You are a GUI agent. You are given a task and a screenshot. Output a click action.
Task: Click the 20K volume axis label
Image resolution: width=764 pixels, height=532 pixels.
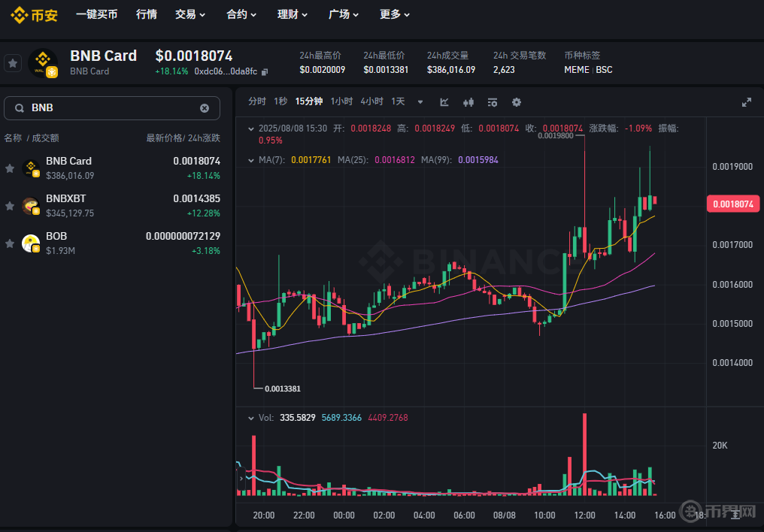[720, 446]
